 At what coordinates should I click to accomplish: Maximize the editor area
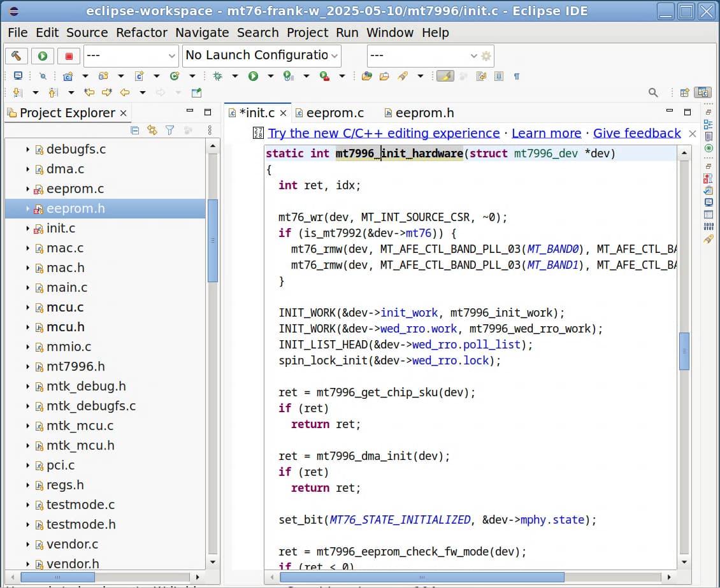[x=688, y=111]
